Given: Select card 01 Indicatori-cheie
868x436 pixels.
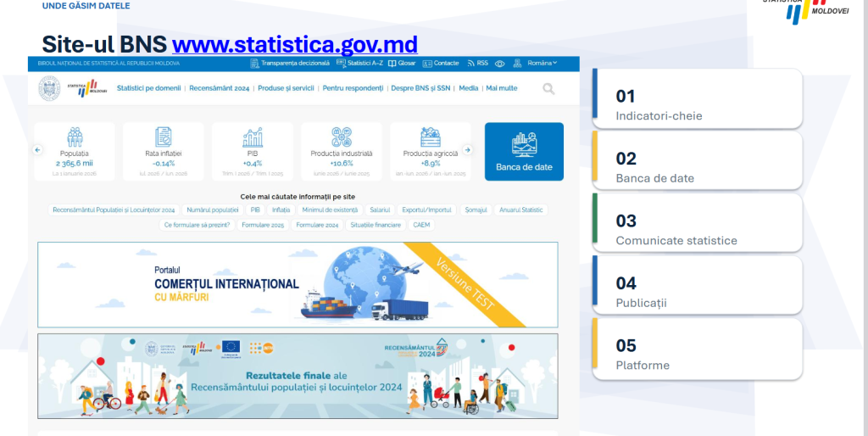Looking at the screenshot, I should click(x=698, y=99).
